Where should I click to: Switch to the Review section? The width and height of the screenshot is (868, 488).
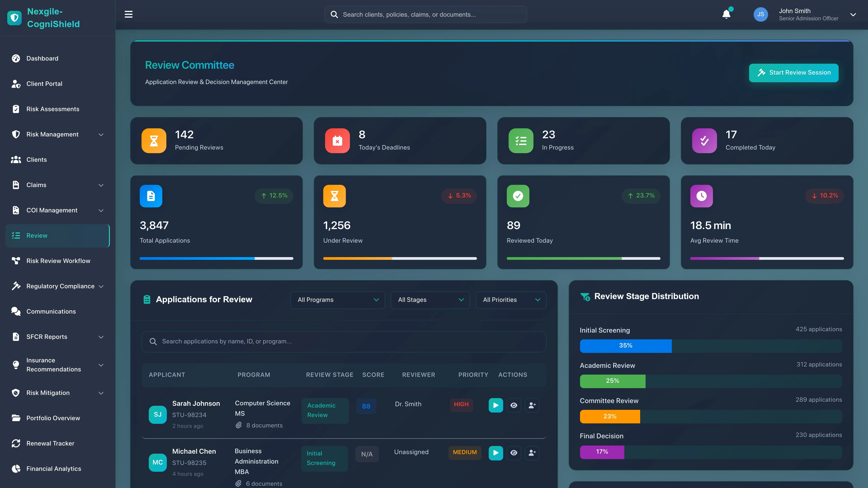(37, 235)
